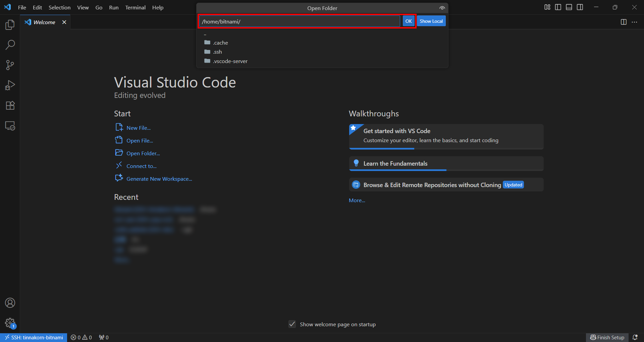This screenshot has width=644, height=342.
Task: Toggle the bottom Panel
Action: click(x=569, y=7)
